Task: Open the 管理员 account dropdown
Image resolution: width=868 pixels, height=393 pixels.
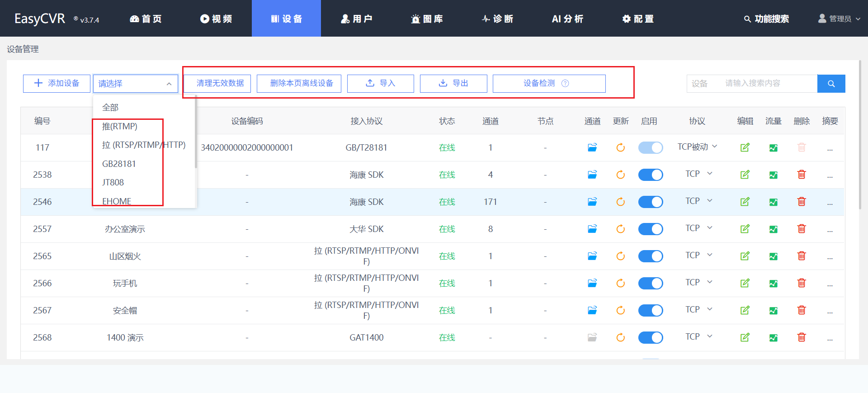Action: 840,19
